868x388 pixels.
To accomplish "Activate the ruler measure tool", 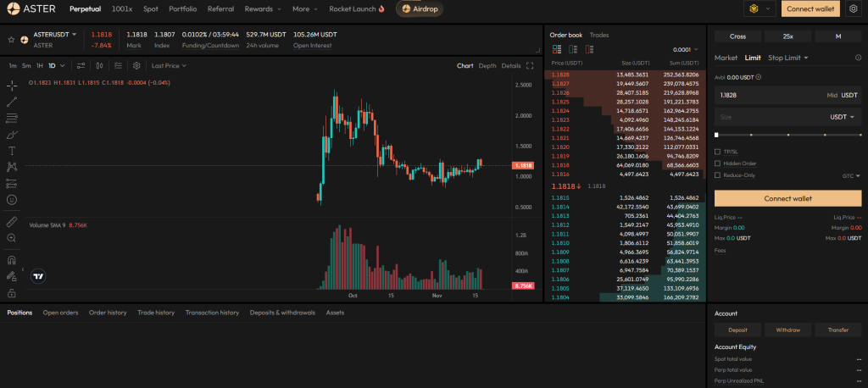I will point(12,221).
